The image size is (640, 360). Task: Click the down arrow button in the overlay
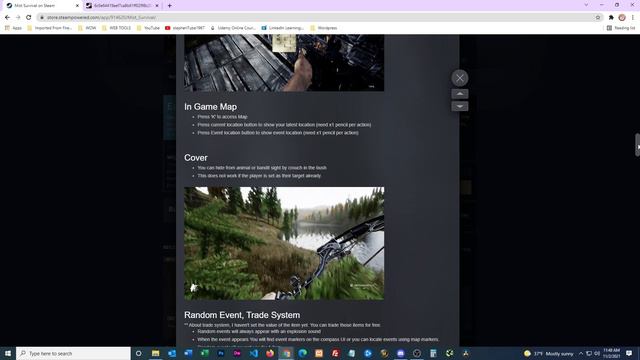(x=460, y=106)
